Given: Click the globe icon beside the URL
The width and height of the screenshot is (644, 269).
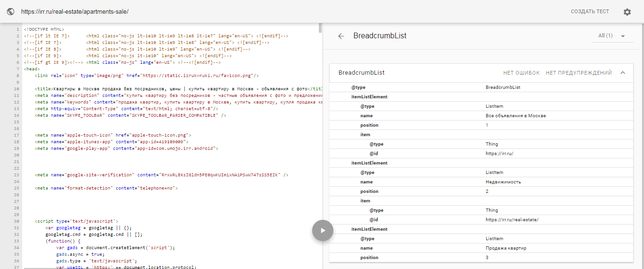Looking at the screenshot, I should click(10, 12).
